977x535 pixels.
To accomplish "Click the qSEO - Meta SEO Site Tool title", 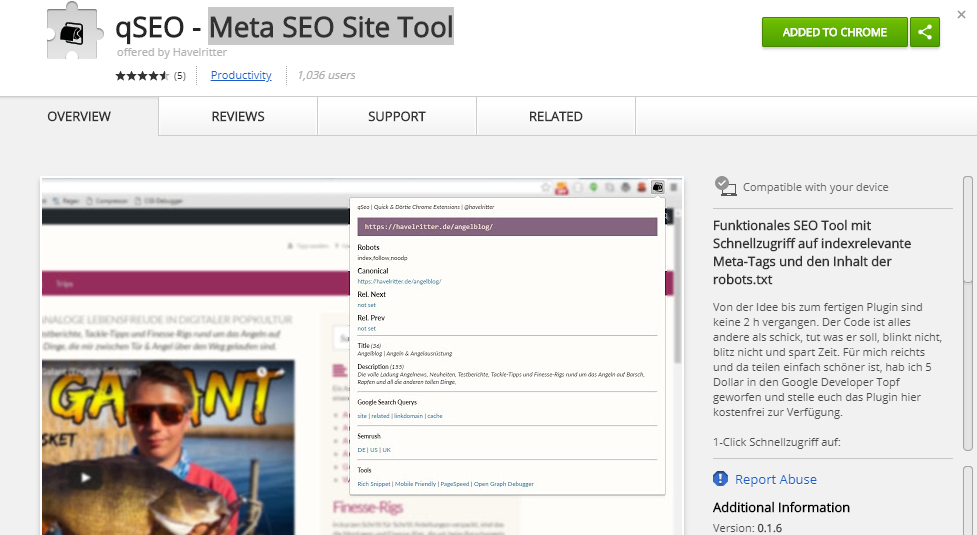I will [285, 27].
